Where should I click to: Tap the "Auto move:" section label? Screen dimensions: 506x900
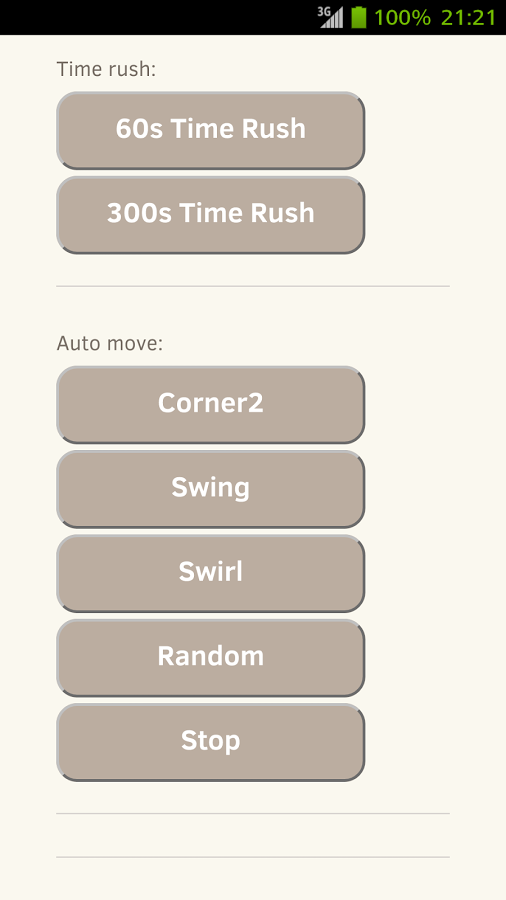pyautogui.click(x=110, y=343)
